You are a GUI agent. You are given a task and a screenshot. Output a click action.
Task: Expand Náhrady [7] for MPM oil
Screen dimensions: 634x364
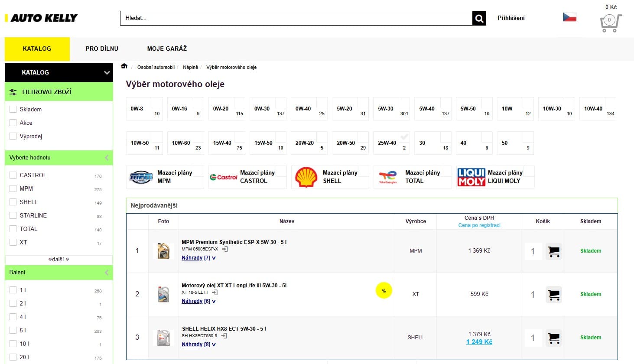[198, 258]
